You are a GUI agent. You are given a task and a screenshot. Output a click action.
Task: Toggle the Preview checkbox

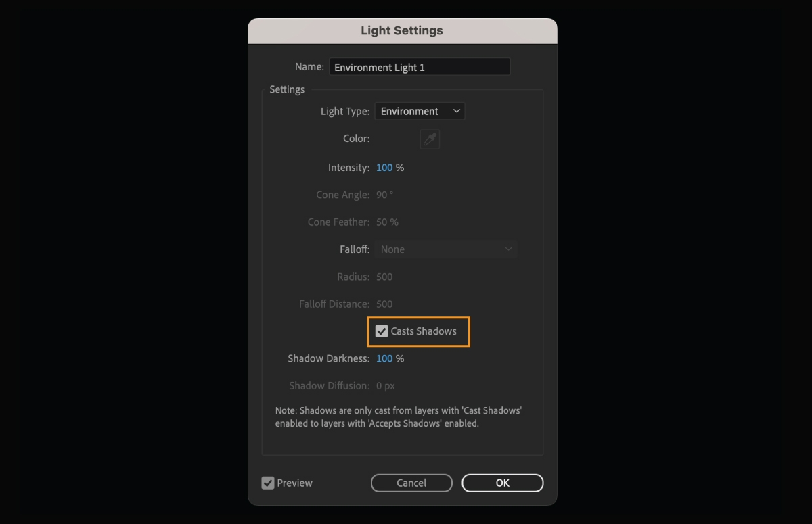268,483
